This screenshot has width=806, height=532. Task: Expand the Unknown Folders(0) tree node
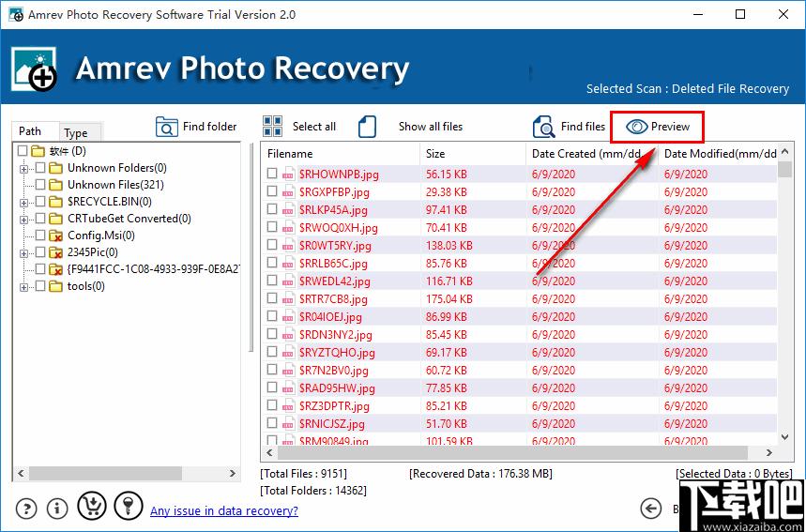[x=23, y=168]
